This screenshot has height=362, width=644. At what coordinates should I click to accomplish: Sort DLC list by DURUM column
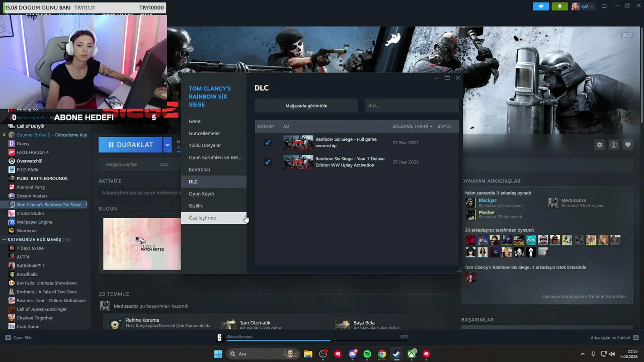click(266, 126)
